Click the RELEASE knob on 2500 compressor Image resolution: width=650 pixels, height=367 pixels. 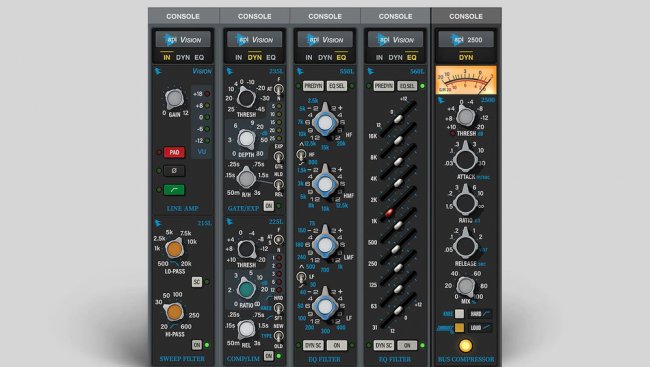pyautogui.click(x=465, y=245)
